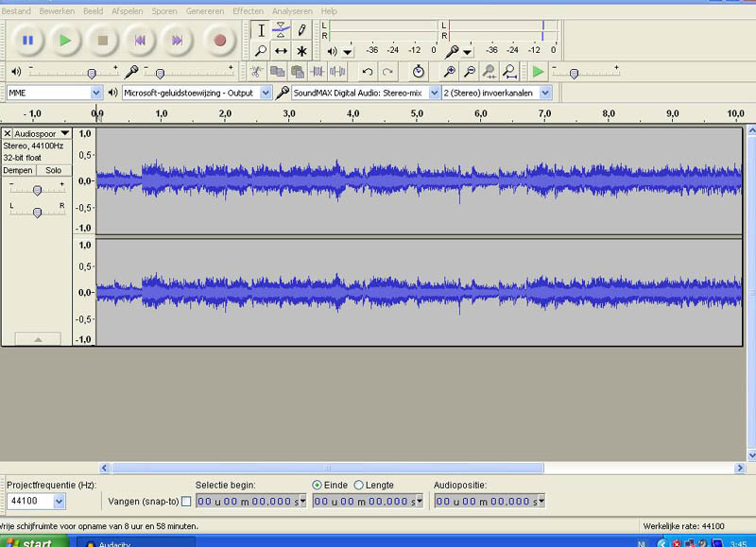Select the Selection (I-beam) tool

point(261,30)
